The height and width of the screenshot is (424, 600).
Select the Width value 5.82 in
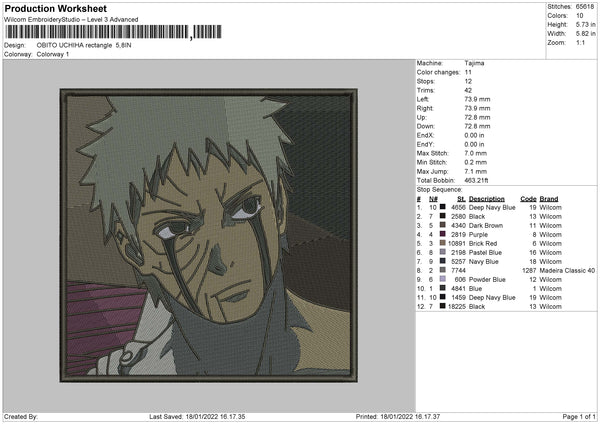[x=585, y=34]
